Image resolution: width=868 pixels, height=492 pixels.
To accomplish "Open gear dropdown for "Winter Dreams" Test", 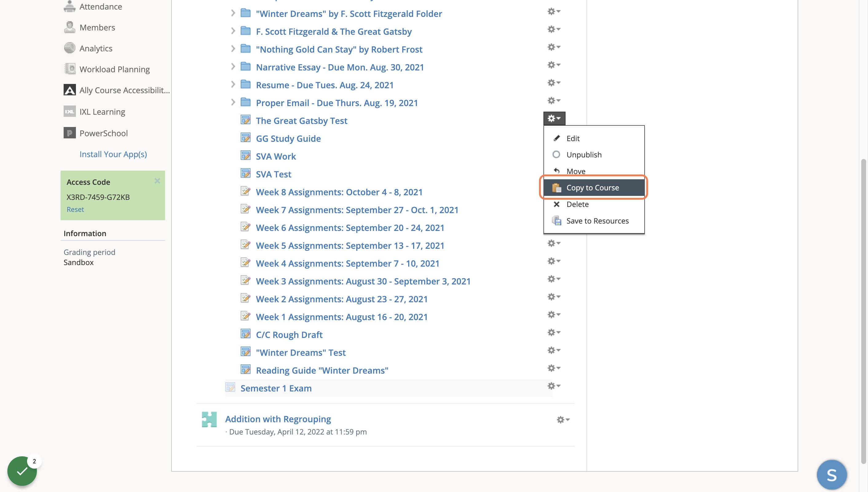I will (554, 350).
